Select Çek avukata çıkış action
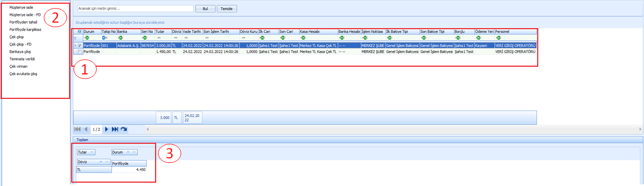 point(23,74)
